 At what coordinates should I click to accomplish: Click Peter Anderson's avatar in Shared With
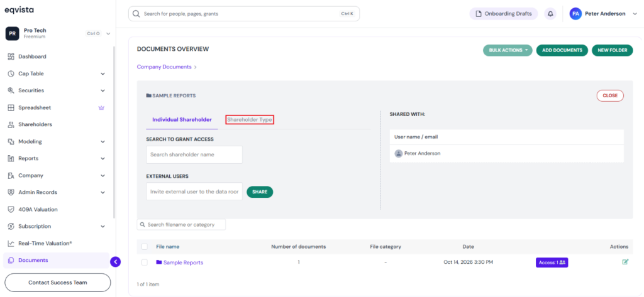pyautogui.click(x=398, y=153)
